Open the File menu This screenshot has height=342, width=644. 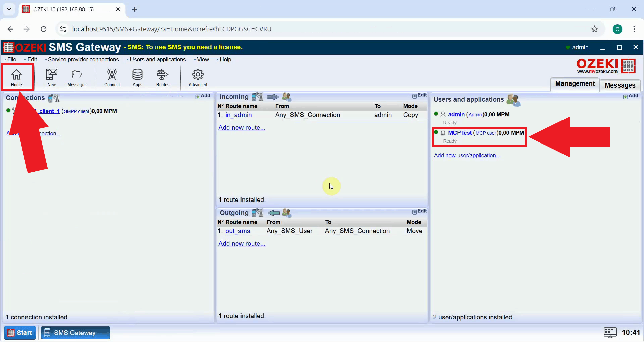[x=12, y=59]
